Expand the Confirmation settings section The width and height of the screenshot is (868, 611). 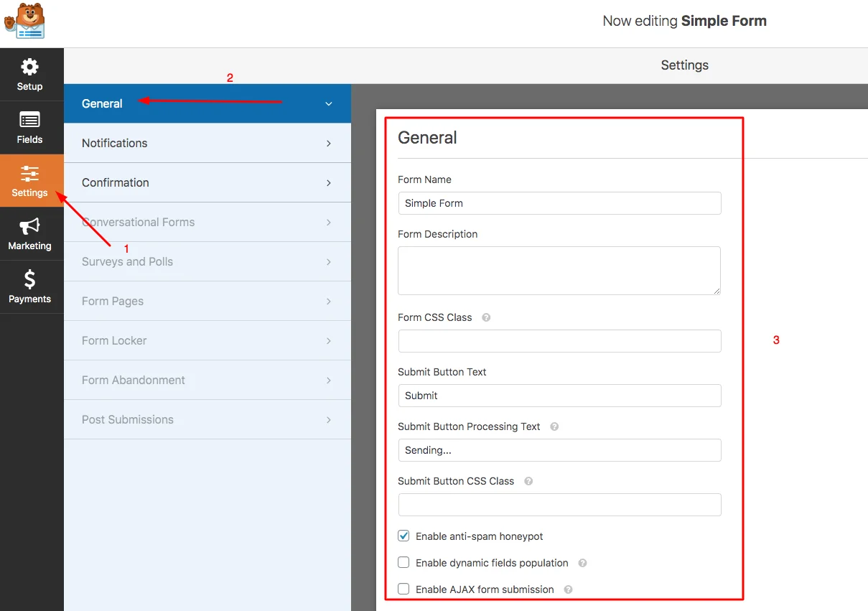point(207,182)
